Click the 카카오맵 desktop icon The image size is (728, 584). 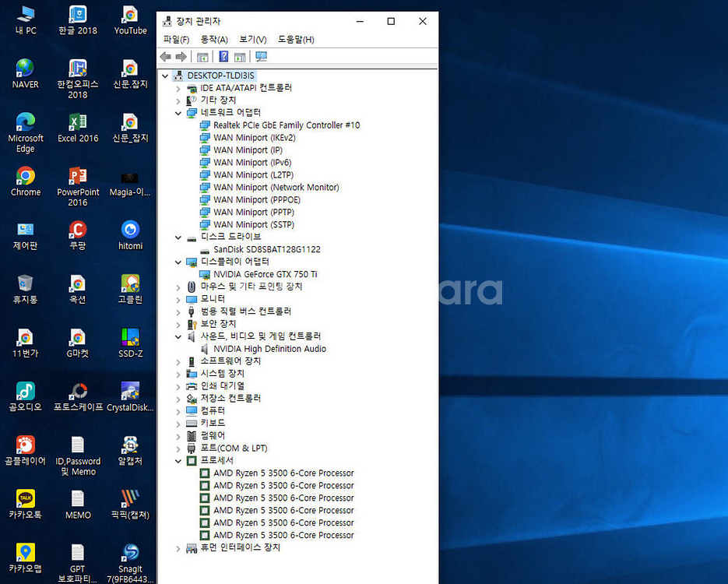pyautogui.click(x=25, y=558)
